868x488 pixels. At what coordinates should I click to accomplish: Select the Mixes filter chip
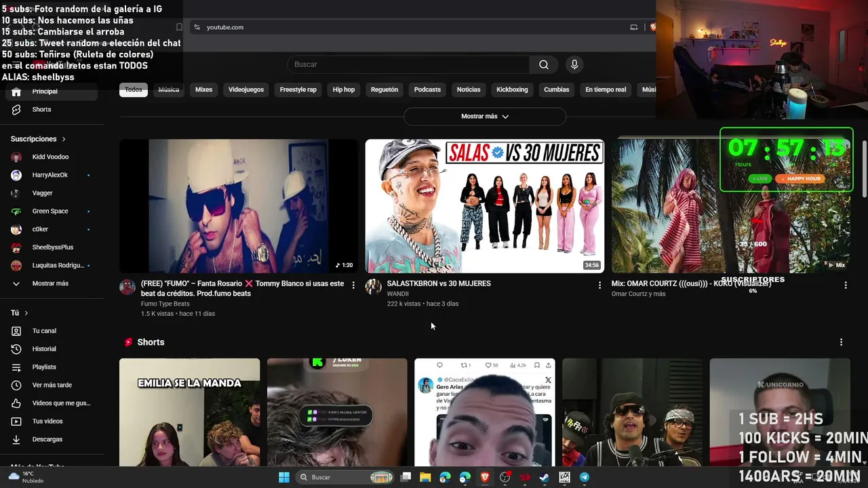coord(204,89)
